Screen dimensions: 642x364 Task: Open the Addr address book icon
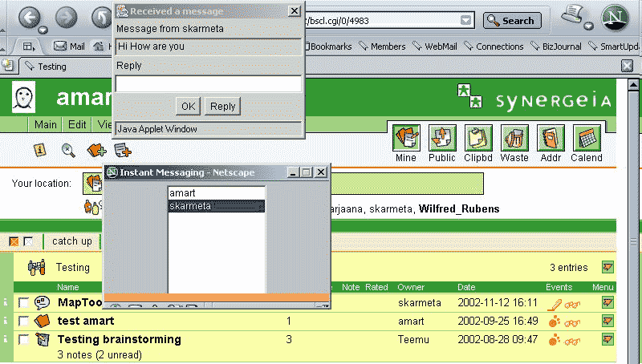pos(551,138)
